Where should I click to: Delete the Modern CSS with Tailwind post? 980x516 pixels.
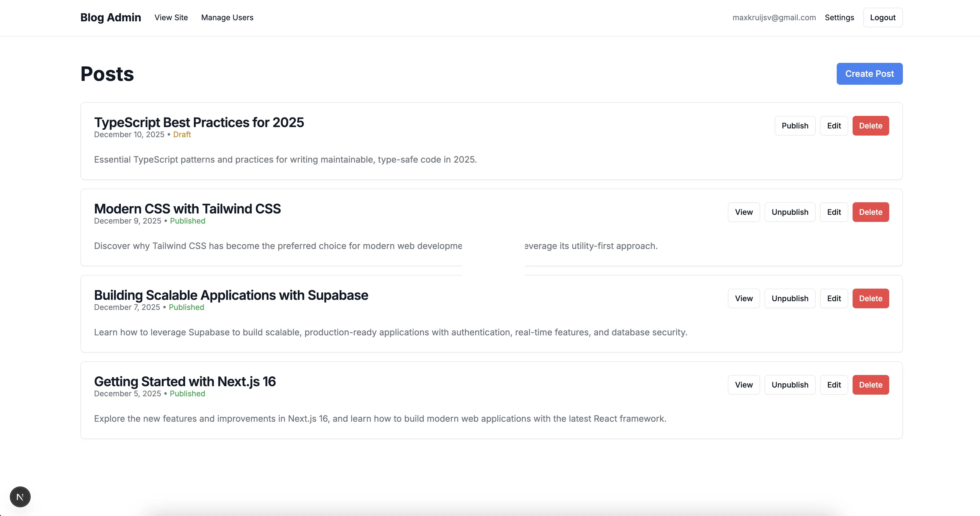click(870, 212)
